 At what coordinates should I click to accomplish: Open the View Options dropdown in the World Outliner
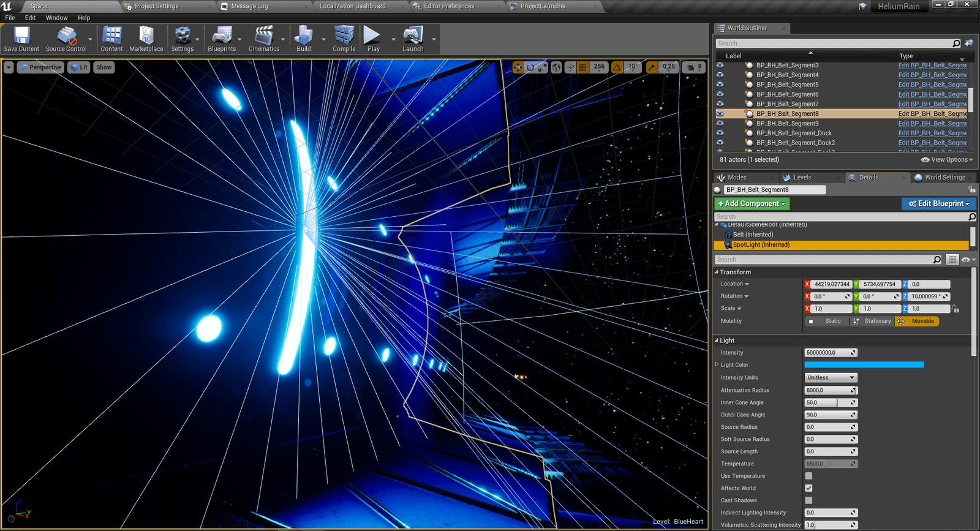(x=947, y=160)
